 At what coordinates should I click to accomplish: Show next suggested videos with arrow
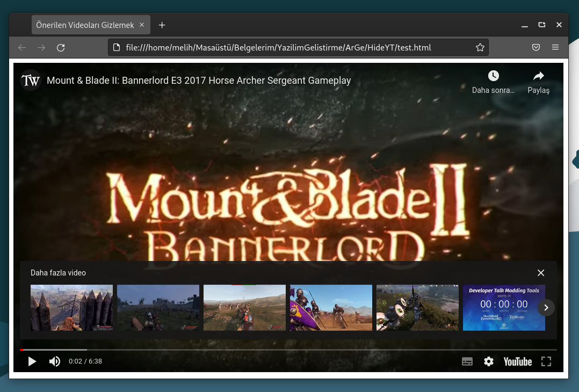pyautogui.click(x=546, y=308)
